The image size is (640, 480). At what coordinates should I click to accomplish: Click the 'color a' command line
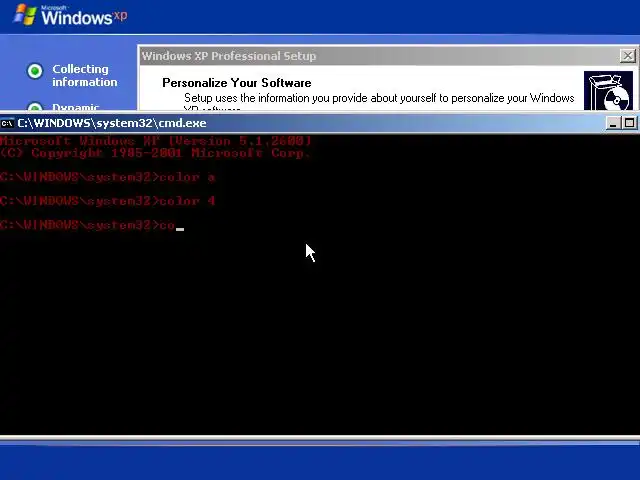click(x=108, y=177)
